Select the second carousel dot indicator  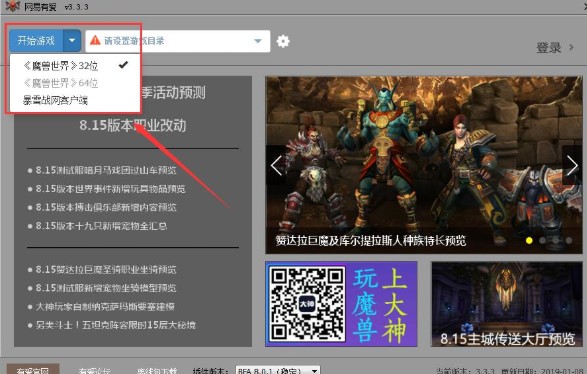point(542,240)
